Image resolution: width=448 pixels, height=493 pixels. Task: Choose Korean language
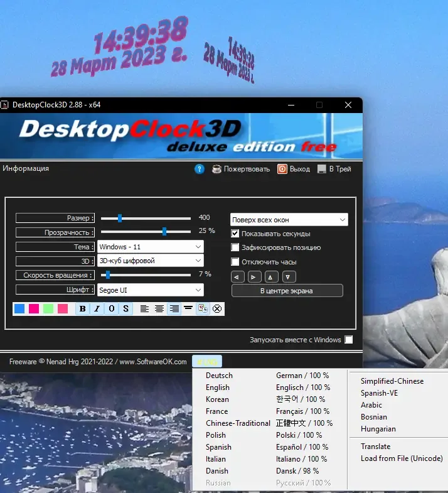[x=217, y=399]
